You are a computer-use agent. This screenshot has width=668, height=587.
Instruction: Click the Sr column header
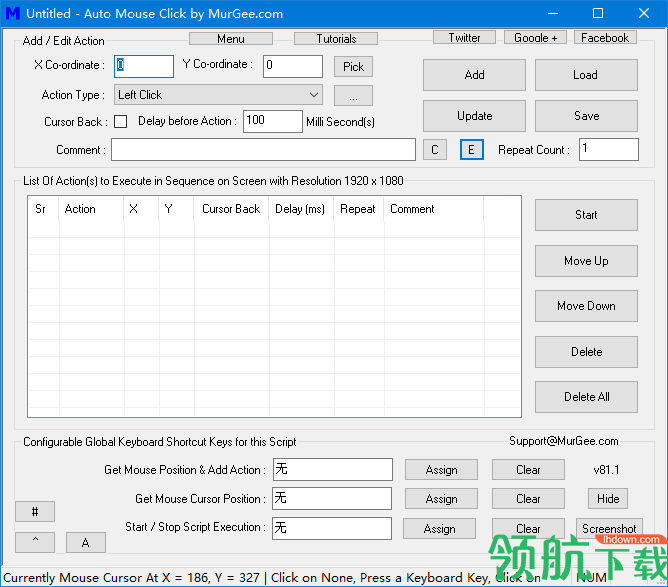[x=43, y=209]
